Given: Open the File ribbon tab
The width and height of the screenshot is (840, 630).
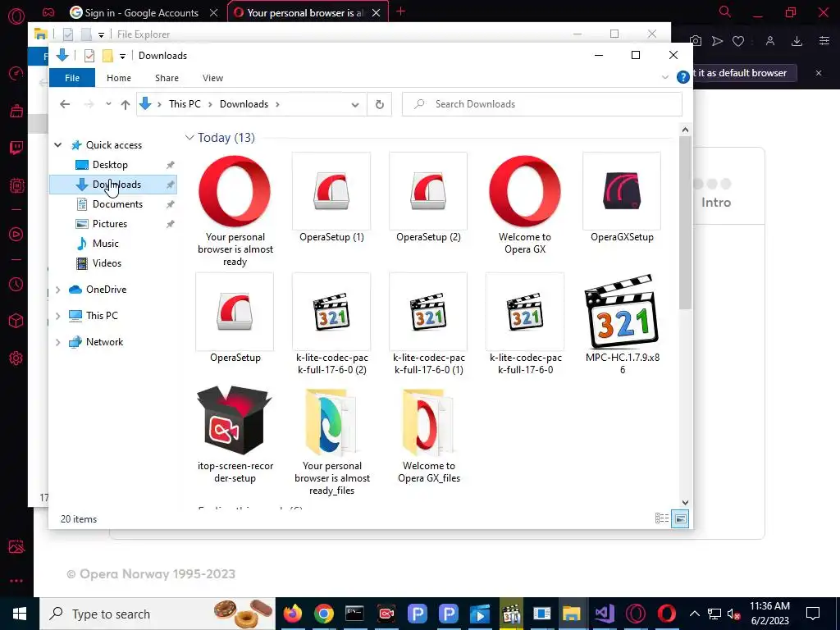Looking at the screenshot, I should 72,78.
